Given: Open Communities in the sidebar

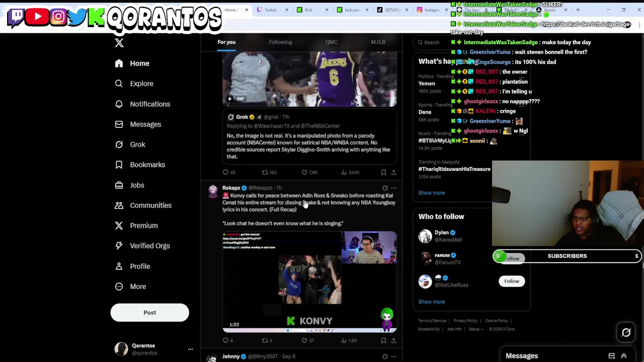Looking at the screenshot, I should [143, 205].
